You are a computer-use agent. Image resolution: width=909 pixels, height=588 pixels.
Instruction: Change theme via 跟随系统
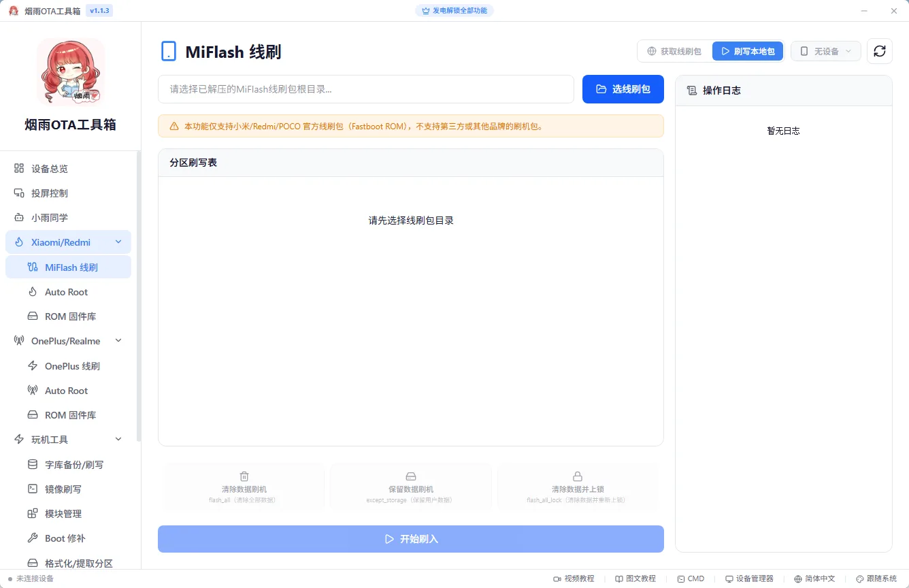coord(876,578)
